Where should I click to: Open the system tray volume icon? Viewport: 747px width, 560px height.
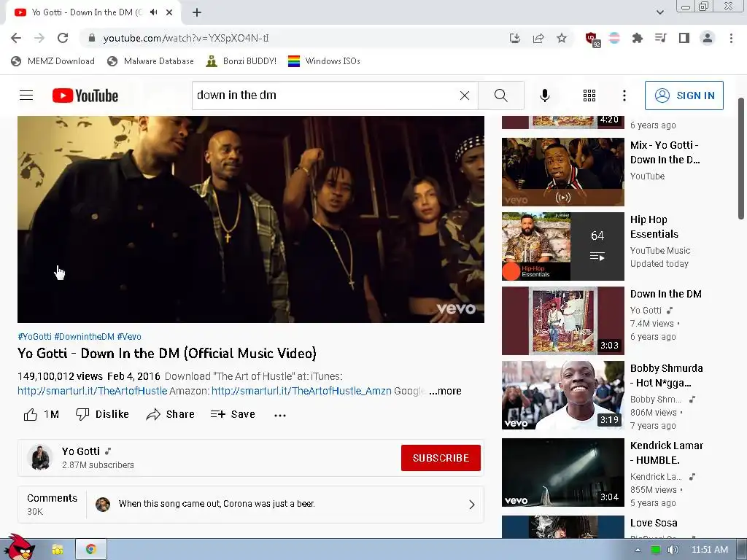(673, 550)
